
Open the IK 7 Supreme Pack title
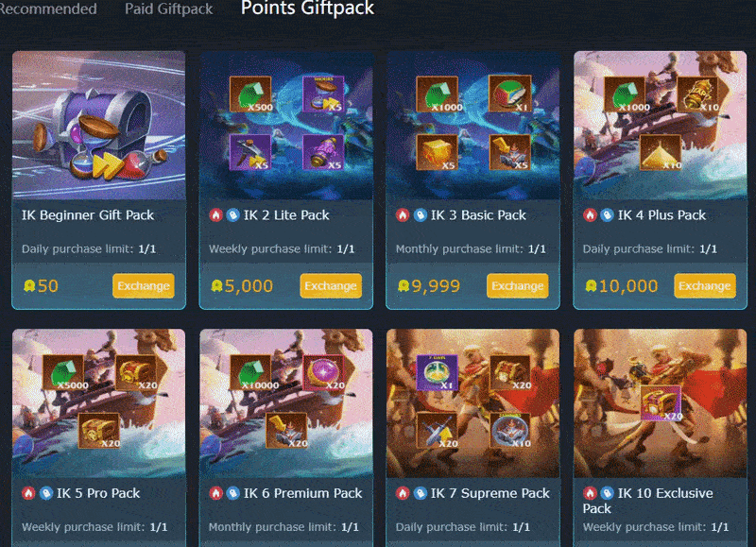coord(490,493)
